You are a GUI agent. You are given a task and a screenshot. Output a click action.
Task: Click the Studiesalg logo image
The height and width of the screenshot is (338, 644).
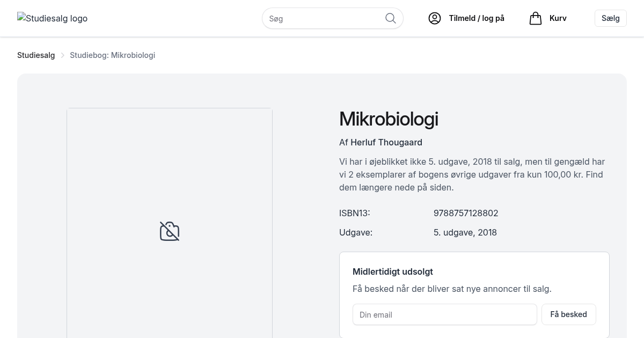[x=53, y=18]
